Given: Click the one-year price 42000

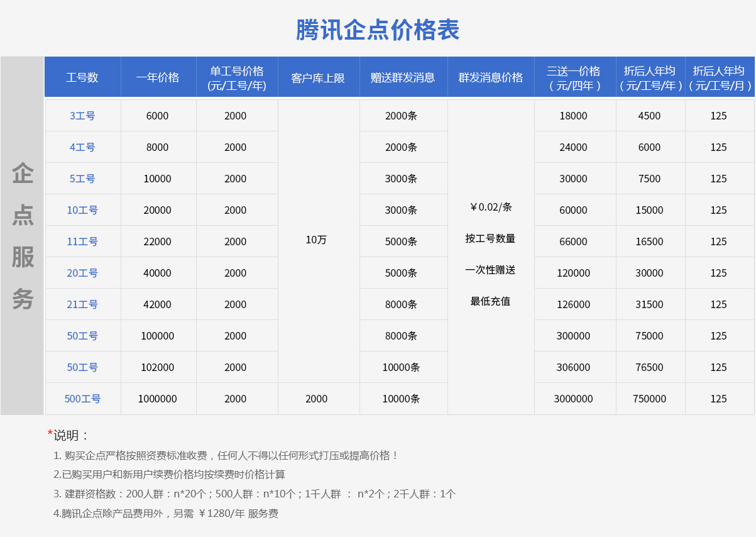Looking at the screenshot, I should click(158, 304).
